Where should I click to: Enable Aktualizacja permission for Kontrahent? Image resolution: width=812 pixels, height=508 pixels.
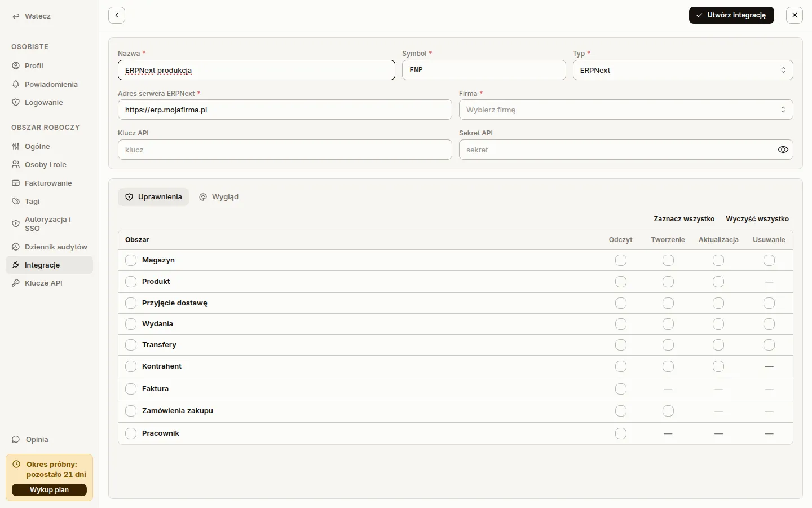[x=718, y=366]
